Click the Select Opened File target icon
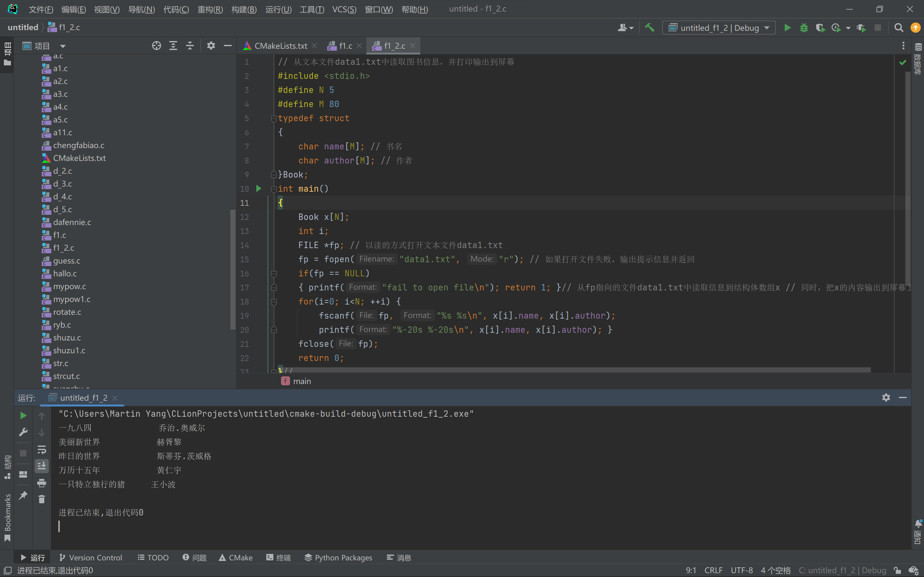 point(156,46)
